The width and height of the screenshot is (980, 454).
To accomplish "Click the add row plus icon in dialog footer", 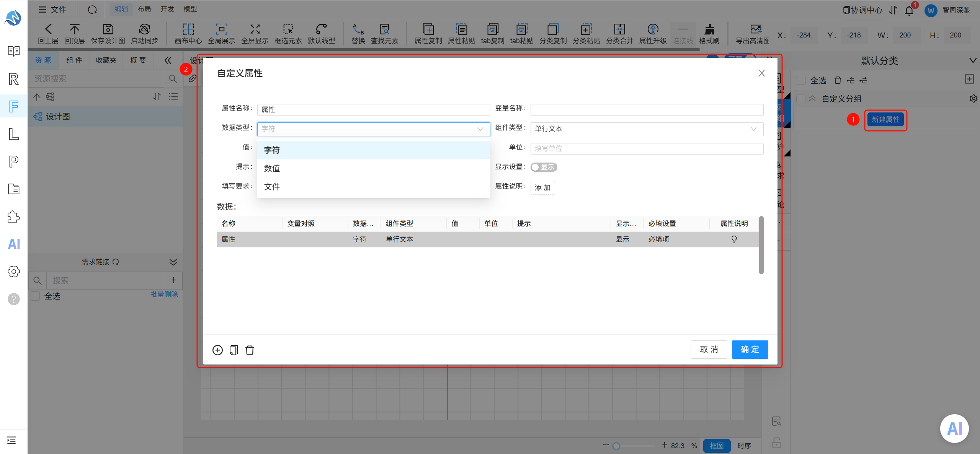I will coord(217,350).
